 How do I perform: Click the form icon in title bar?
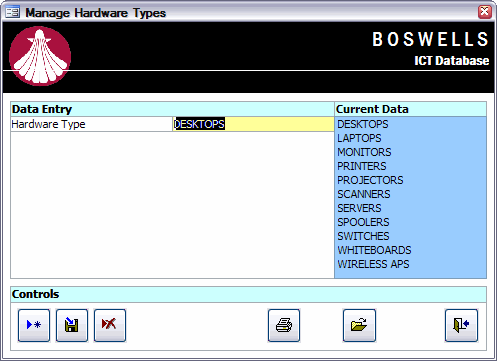13,12
